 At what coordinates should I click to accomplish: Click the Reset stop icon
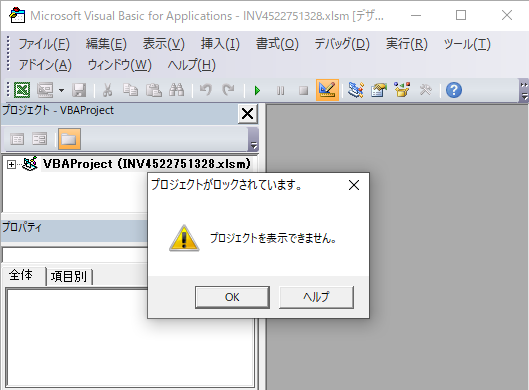303,90
